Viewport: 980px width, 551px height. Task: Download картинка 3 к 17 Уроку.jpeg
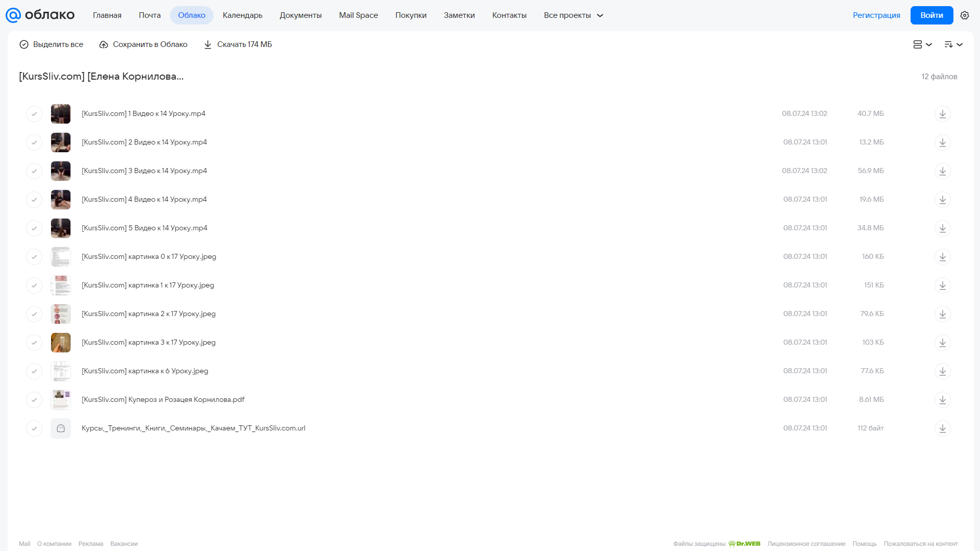tap(942, 343)
